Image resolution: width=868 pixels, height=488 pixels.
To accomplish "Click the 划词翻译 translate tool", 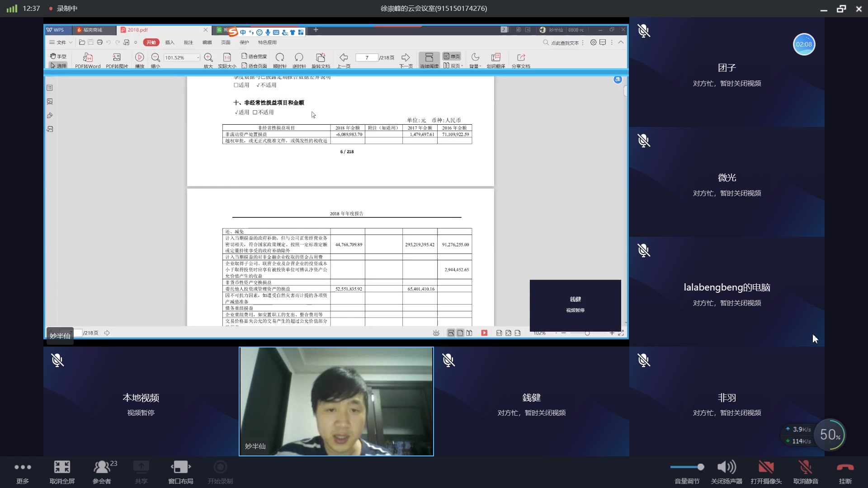I will click(495, 61).
